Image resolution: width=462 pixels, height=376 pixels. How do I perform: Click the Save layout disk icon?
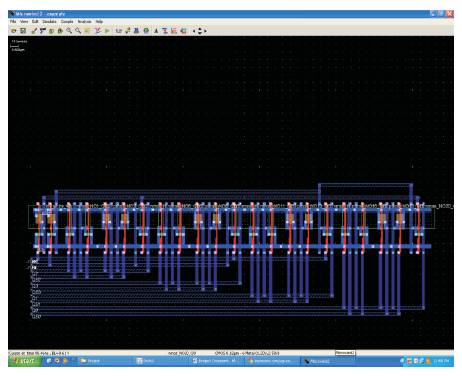coord(23,31)
